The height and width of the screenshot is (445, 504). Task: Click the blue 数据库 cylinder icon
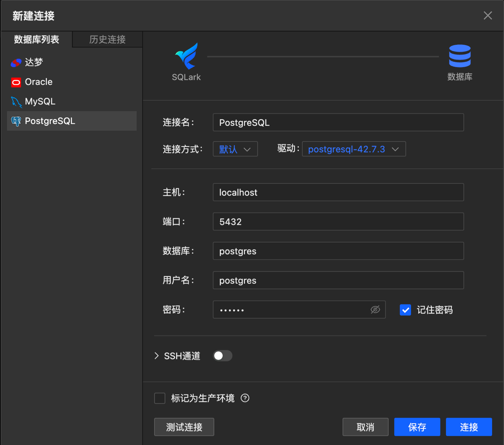(x=460, y=56)
